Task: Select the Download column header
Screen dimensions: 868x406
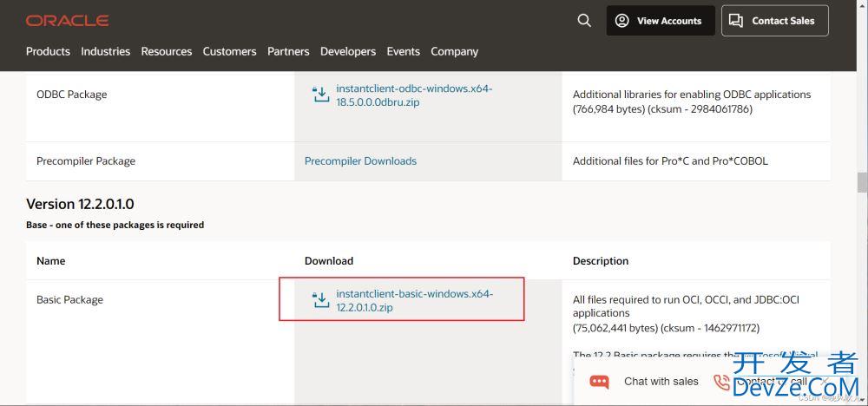Action: coord(329,260)
